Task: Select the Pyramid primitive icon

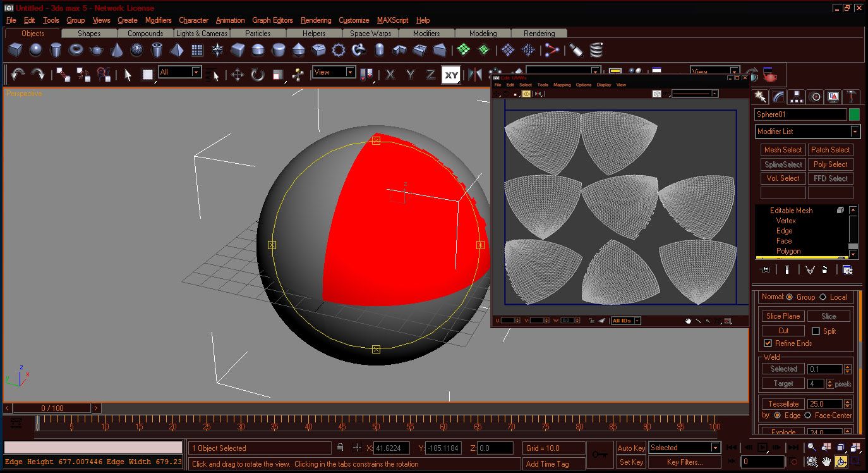Action: coord(177,50)
